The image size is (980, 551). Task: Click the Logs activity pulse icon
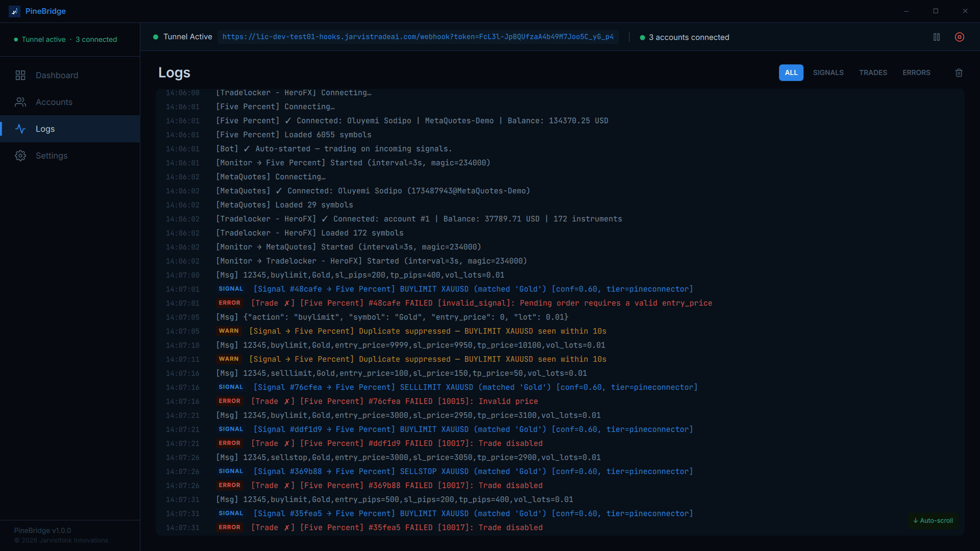20,129
